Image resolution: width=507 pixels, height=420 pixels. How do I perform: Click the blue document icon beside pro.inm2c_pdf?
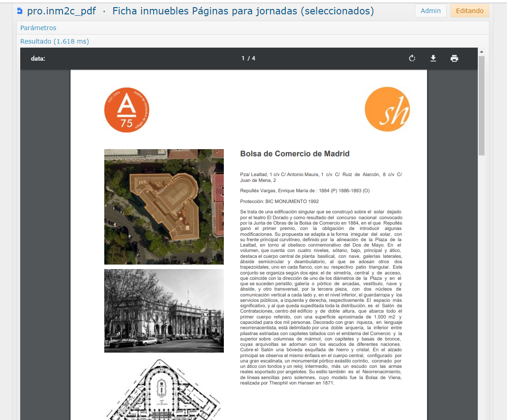click(x=20, y=11)
